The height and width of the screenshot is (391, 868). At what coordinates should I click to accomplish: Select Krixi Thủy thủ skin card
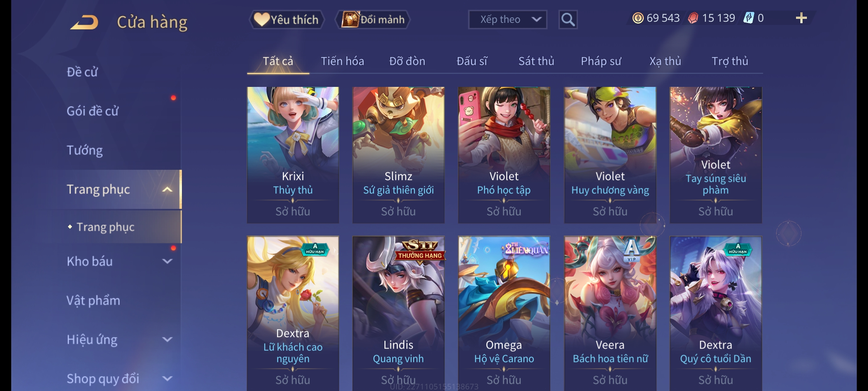tap(293, 155)
